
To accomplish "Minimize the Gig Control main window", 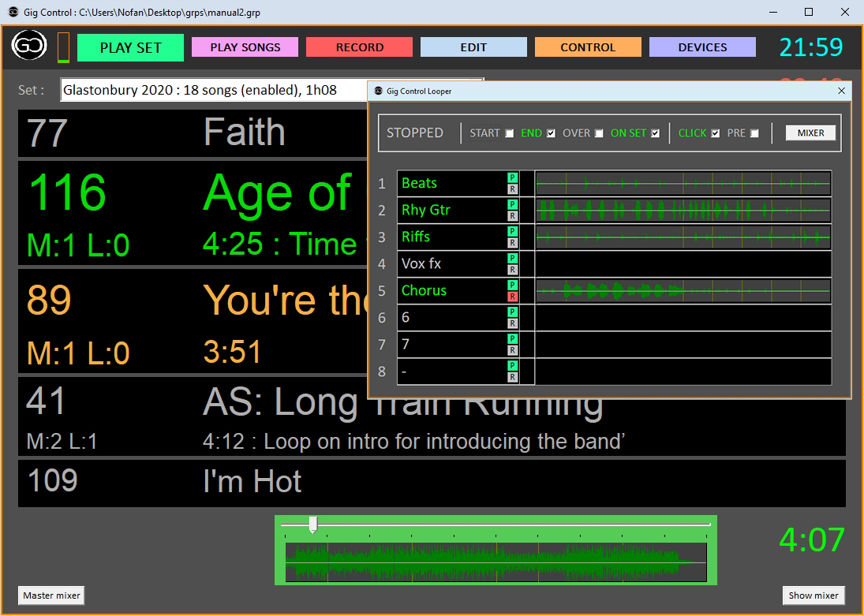I will [773, 12].
